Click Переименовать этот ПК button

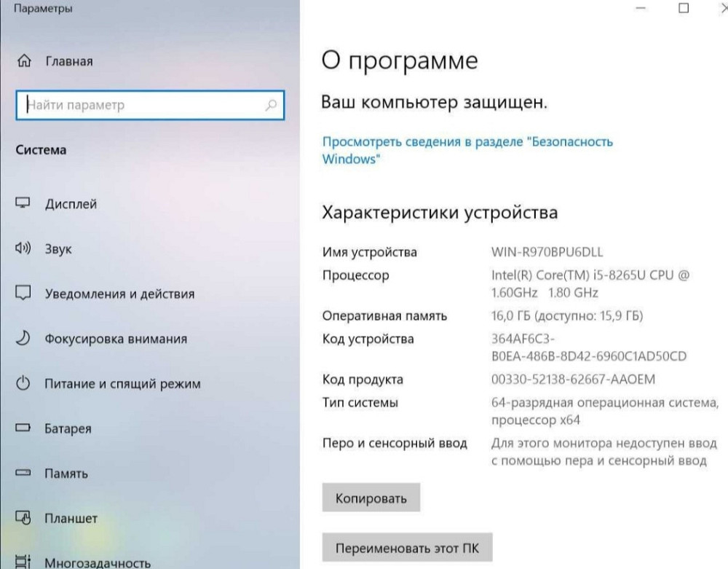pos(407,548)
